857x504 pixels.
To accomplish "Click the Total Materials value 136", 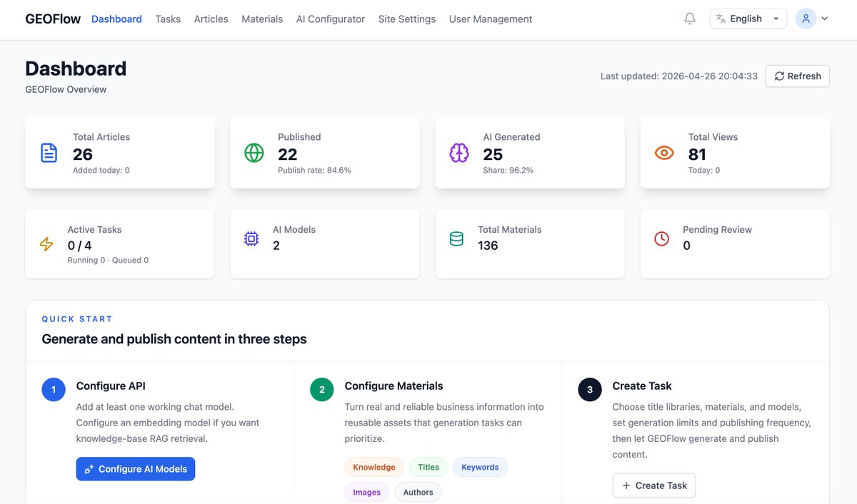I will tap(488, 246).
